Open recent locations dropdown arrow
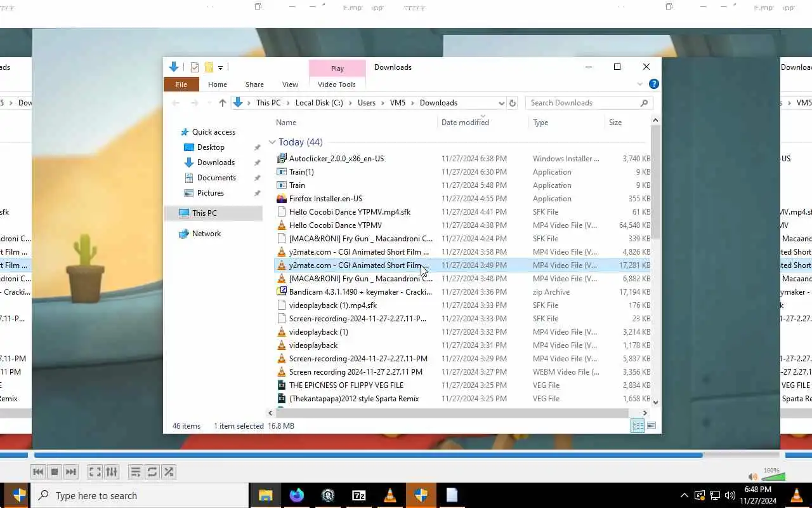Screen dimensions: 812x508 point(209,103)
